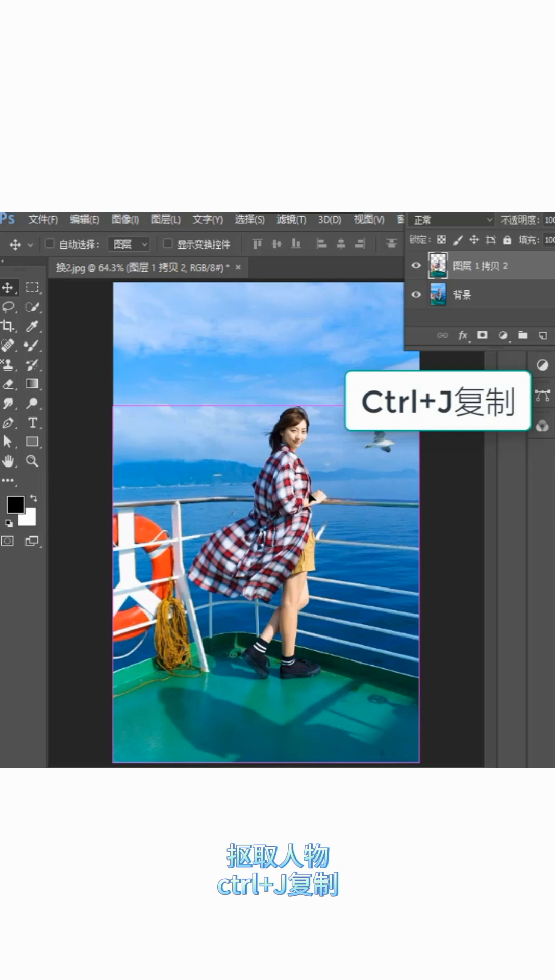Hide the 图层 1 拷贝 2 layer

[416, 265]
